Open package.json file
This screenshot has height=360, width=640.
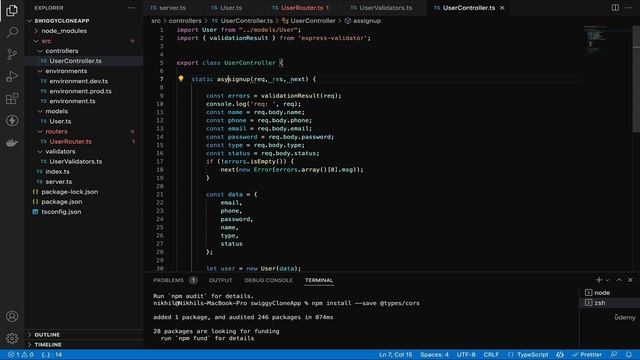coord(62,202)
